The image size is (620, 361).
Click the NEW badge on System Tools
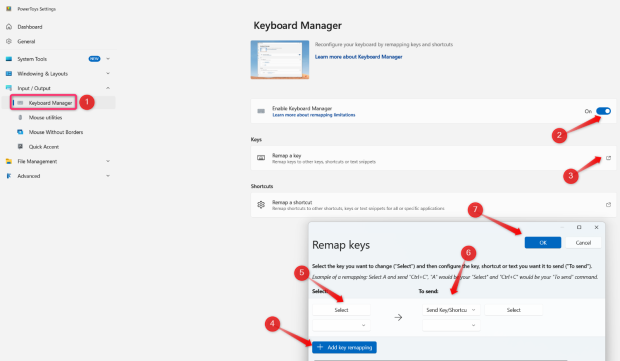[x=94, y=59]
